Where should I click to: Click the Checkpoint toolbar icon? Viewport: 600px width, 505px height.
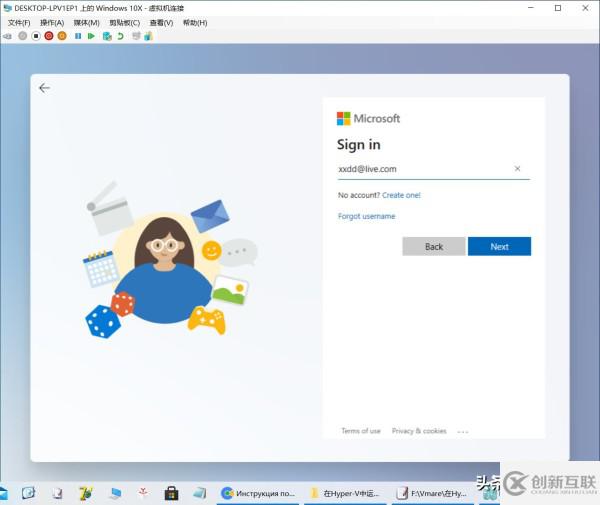coord(107,36)
